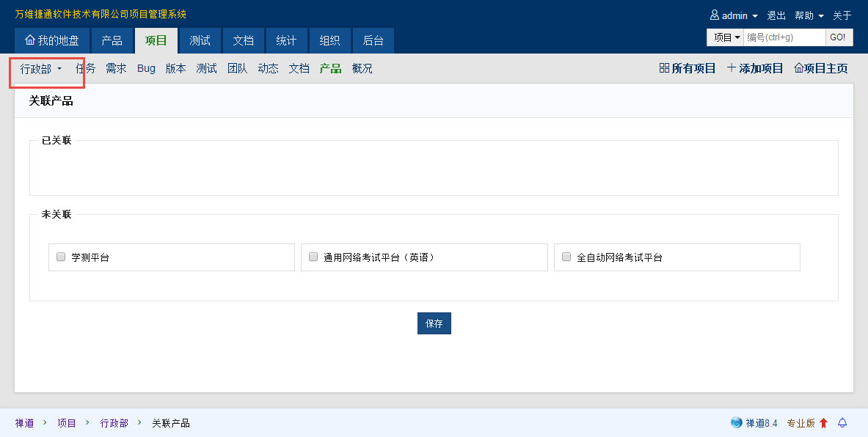Screen dimensions: 868x437
Task: Click the home icon in 我的地盘 tab
Action: pos(30,40)
